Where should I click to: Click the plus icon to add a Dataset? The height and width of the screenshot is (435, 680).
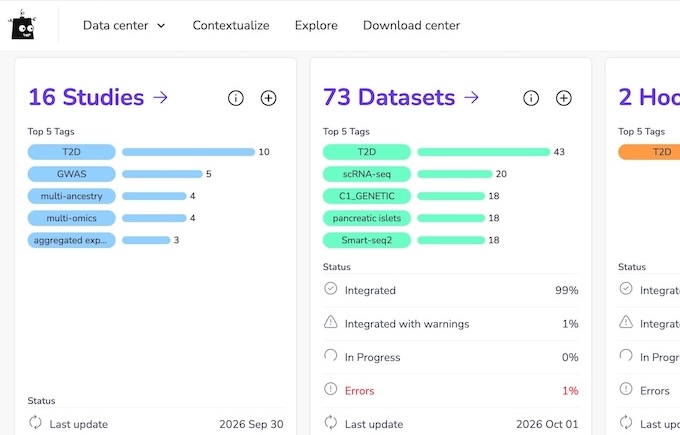564,98
